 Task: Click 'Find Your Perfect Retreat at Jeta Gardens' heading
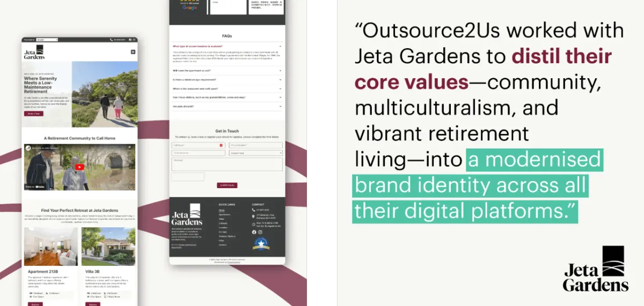click(79, 211)
